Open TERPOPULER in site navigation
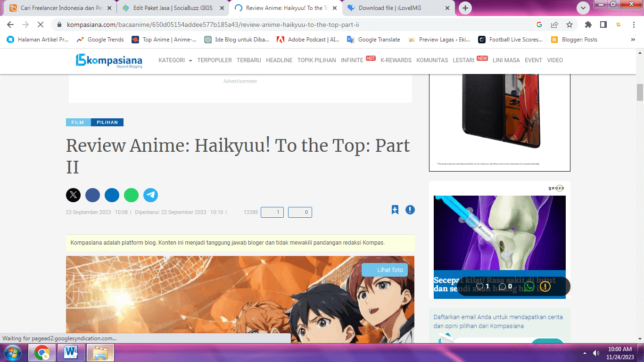The image size is (644, 362). (215, 60)
